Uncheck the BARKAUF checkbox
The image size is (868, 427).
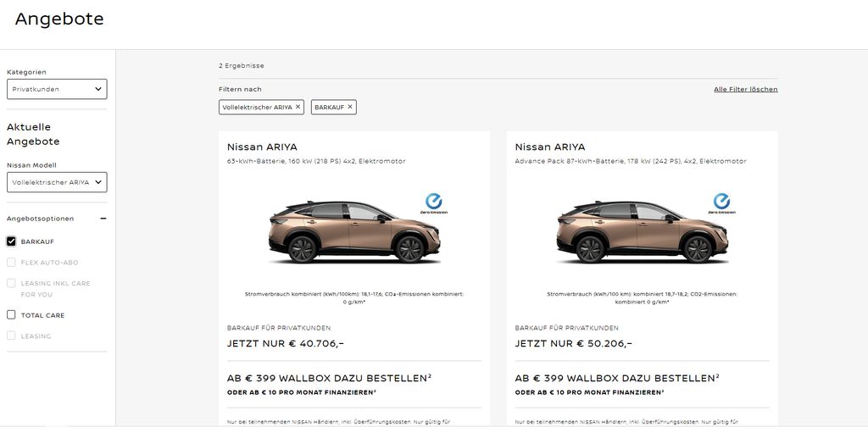click(x=11, y=241)
